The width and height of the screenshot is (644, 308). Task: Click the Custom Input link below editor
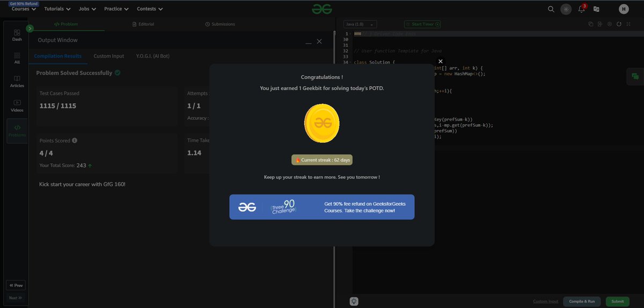[x=545, y=302]
